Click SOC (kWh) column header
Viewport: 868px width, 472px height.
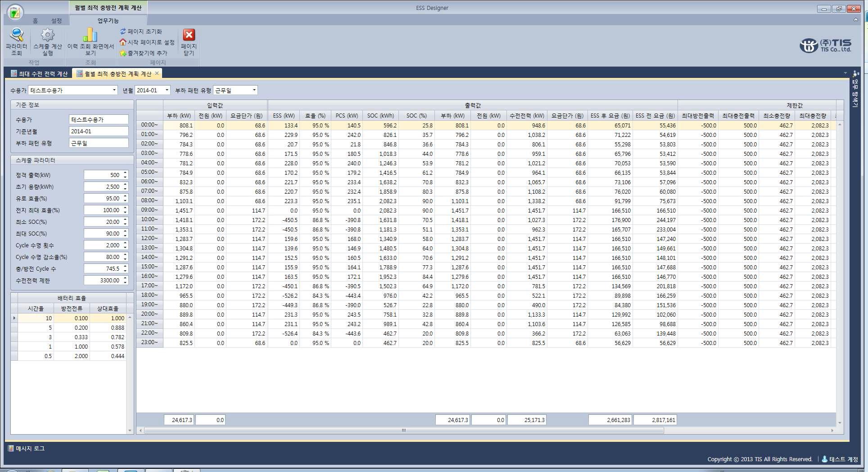[380, 115]
